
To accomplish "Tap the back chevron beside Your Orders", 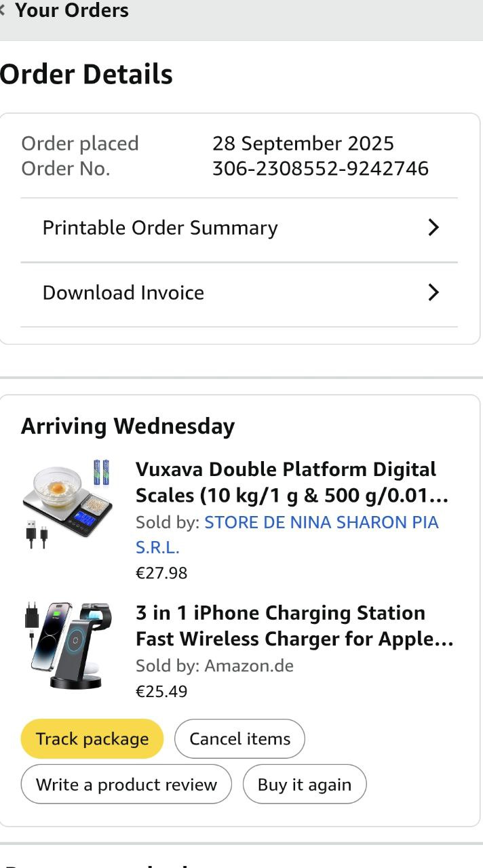I will (x=3, y=10).
